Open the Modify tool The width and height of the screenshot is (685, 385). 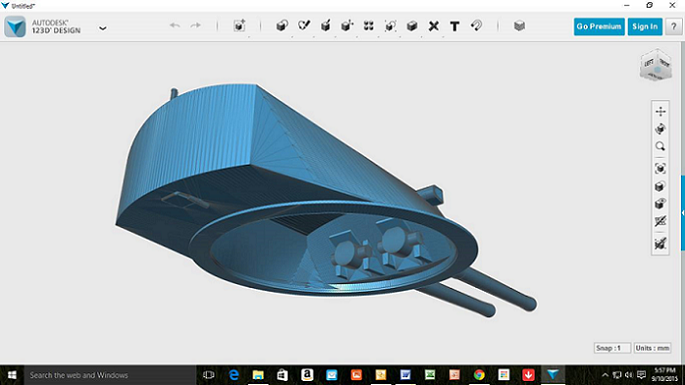(347, 26)
